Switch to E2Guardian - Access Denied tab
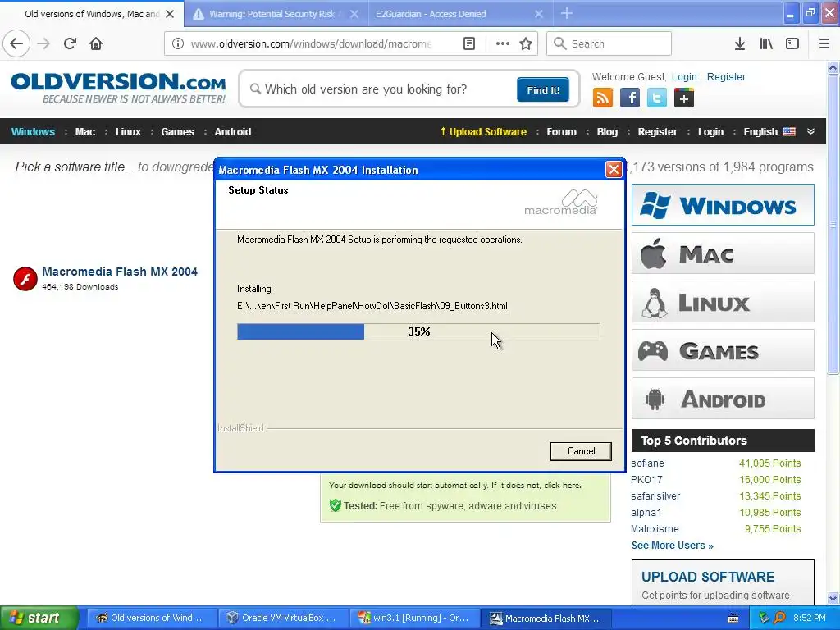Image resolution: width=840 pixels, height=630 pixels. coord(460,13)
